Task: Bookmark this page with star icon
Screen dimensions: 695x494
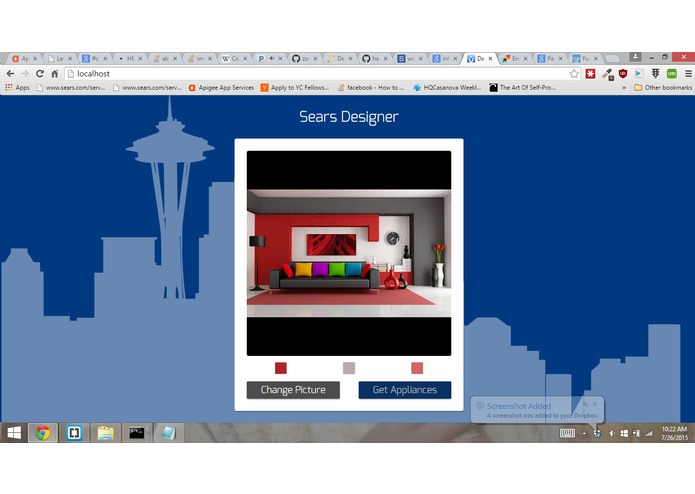Action: [x=574, y=74]
